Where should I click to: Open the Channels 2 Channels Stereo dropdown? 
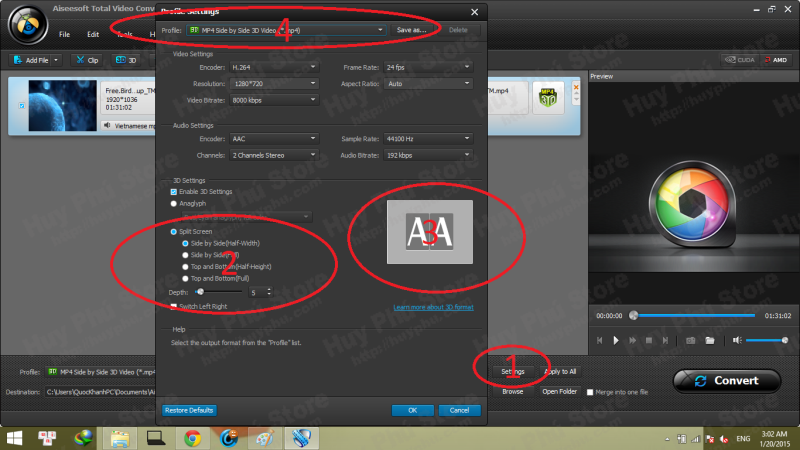pyautogui.click(x=274, y=155)
